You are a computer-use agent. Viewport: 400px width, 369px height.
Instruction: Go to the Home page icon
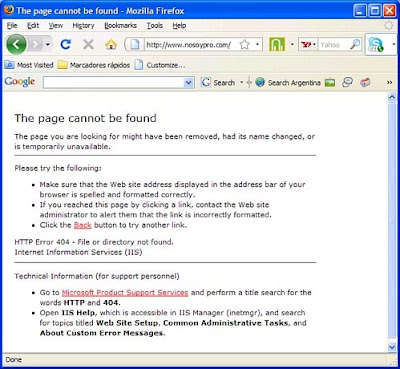111,44
